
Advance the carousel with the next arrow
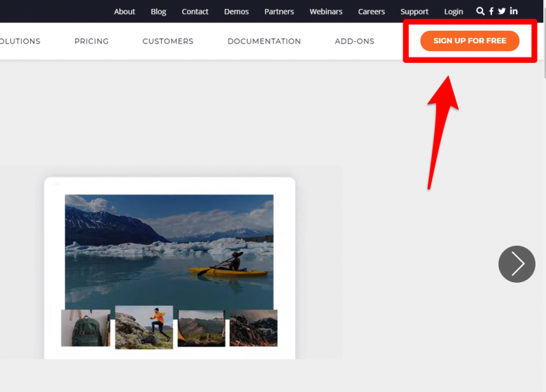tap(517, 264)
